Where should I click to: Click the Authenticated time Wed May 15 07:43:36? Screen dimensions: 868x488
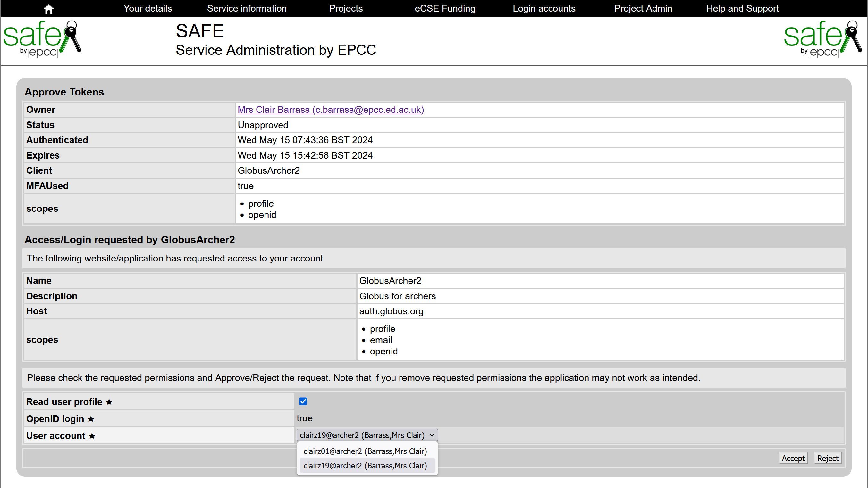pyautogui.click(x=305, y=140)
